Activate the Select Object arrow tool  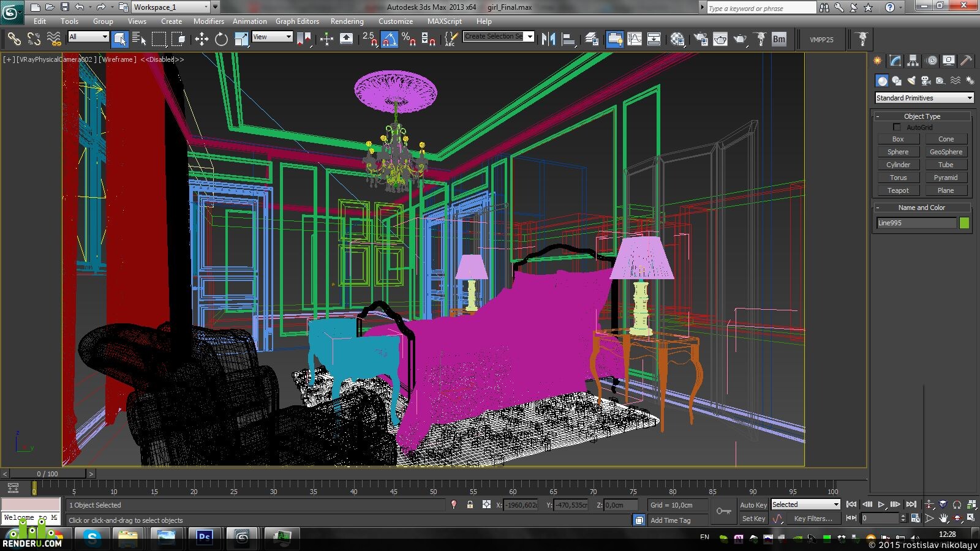coord(119,39)
